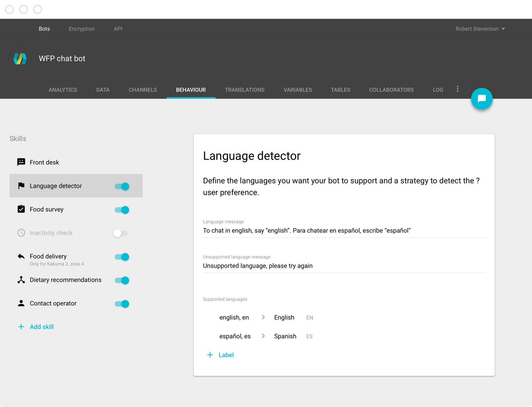Image resolution: width=532 pixels, height=407 pixels.
Task: Open the three-dot more menu in tabs
Action: click(x=457, y=89)
